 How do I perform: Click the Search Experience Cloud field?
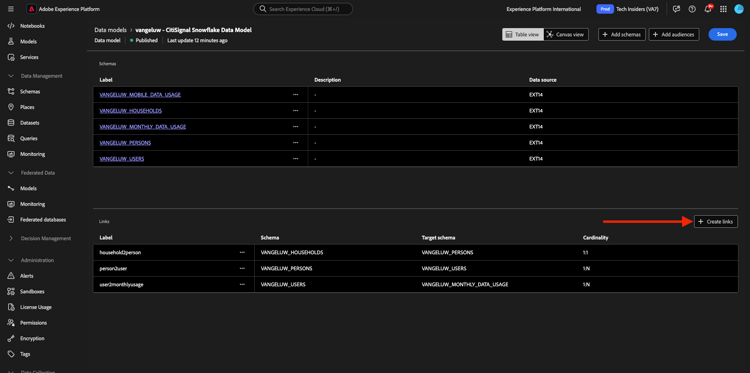[x=303, y=9]
